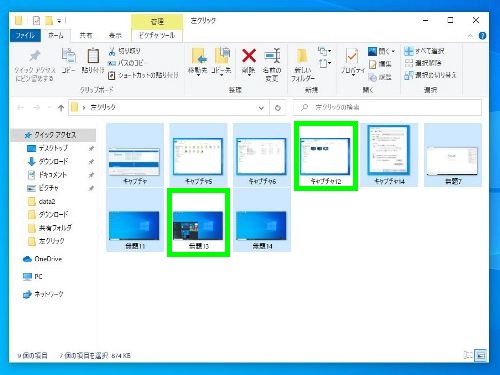
Task: Select the キャプチャ14 thumbnail
Action: pyautogui.click(x=389, y=155)
